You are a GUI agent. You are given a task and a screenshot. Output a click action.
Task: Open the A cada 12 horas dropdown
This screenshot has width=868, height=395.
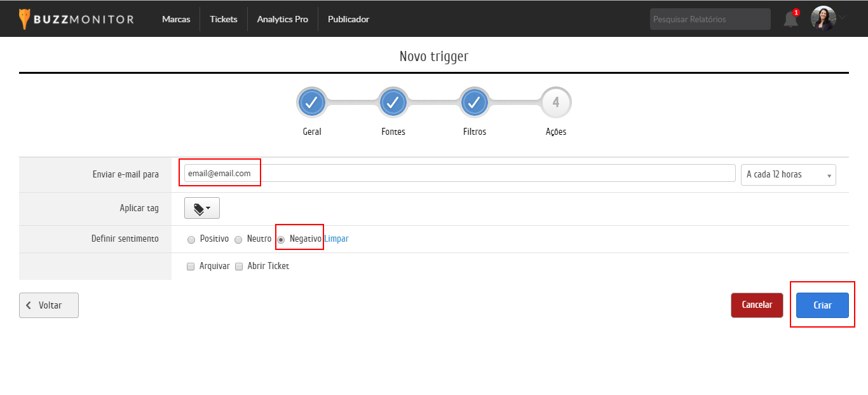[x=788, y=175]
